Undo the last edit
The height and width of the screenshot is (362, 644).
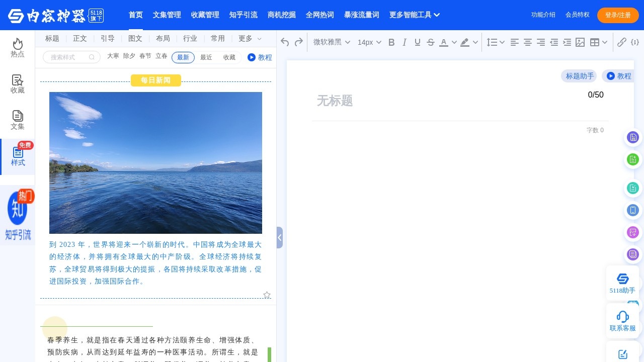[x=285, y=42]
